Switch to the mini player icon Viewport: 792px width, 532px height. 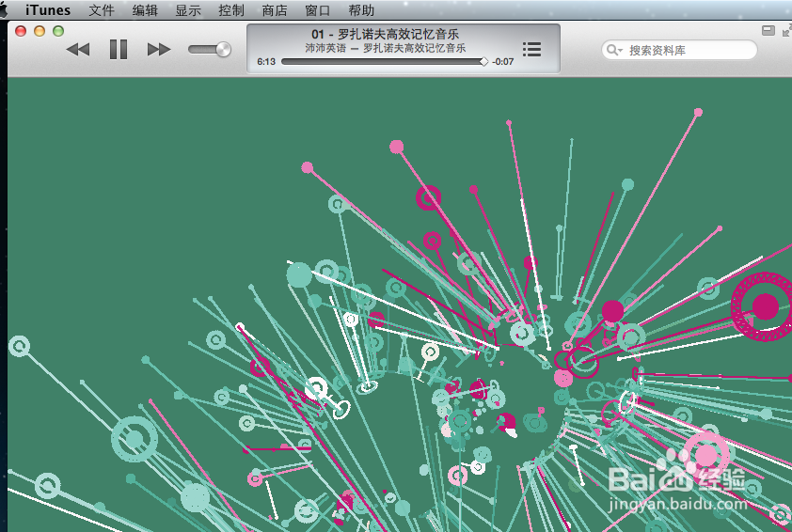coord(768,30)
